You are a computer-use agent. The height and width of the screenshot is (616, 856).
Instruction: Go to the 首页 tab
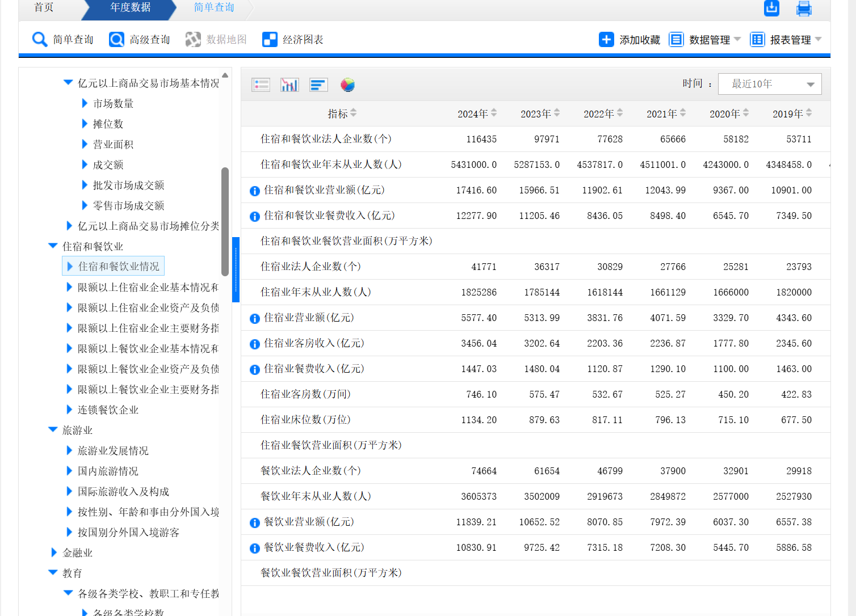point(44,7)
